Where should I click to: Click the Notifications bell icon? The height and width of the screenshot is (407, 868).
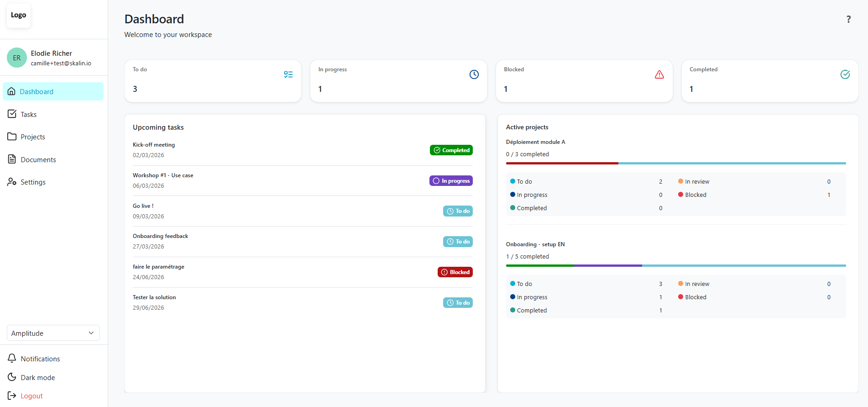(x=12, y=359)
